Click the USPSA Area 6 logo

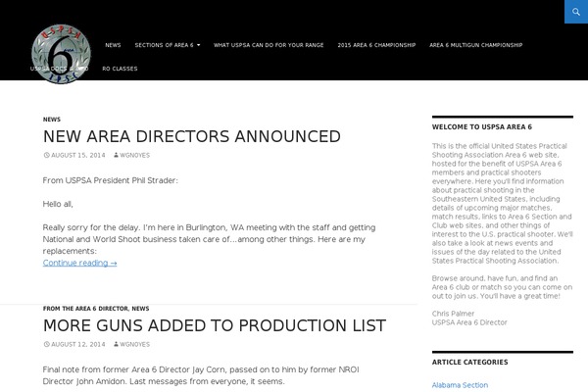(61, 54)
